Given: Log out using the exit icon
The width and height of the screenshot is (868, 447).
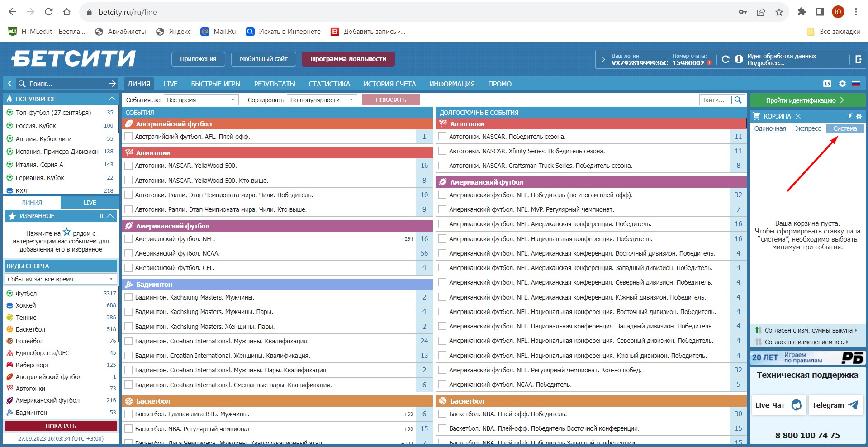Looking at the screenshot, I should click(x=858, y=59).
